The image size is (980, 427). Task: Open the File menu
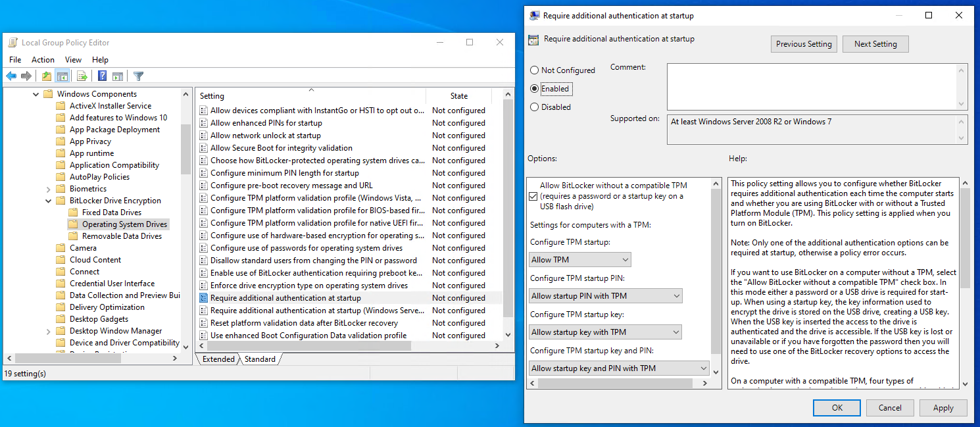[x=15, y=60]
